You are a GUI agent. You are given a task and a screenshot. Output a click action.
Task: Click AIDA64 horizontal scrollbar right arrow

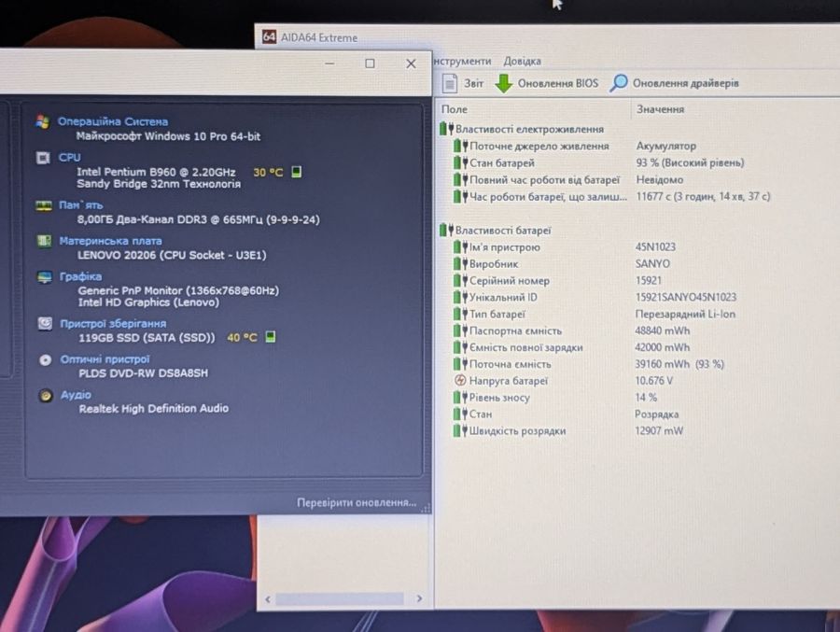click(419, 598)
